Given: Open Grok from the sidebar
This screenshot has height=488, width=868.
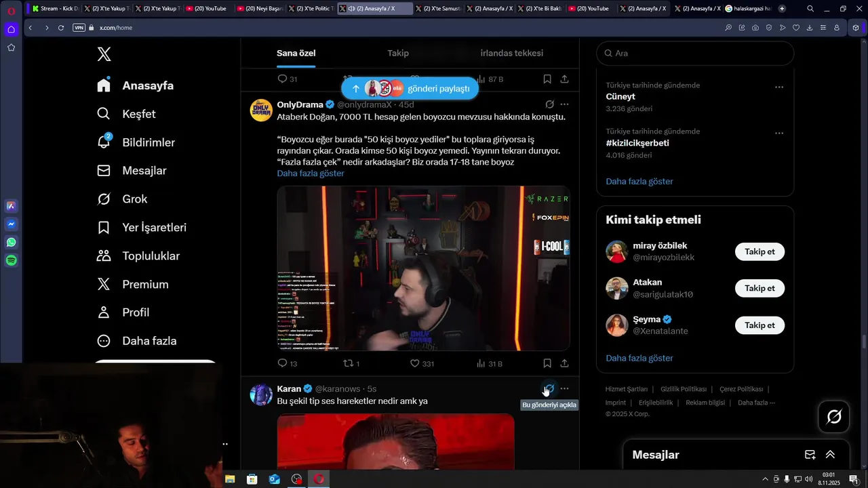Looking at the screenshot, I should coord(122,199).
